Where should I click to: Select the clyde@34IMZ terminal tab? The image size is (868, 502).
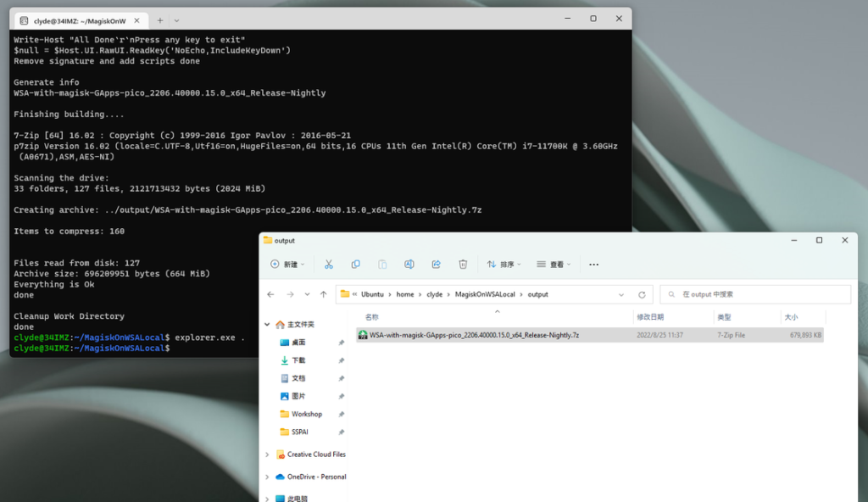(x=76, y=20)
